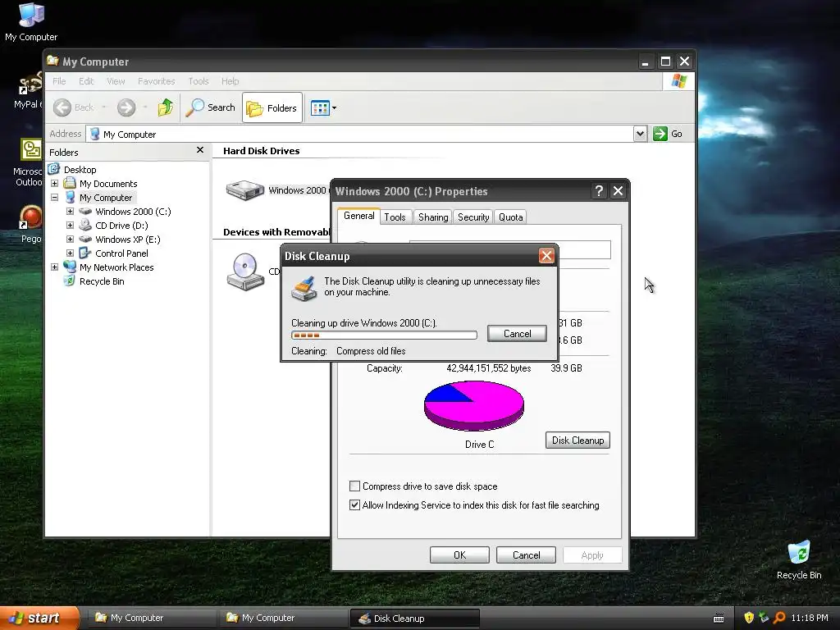This screenshot has width=840, height=630.
Task: Click the green Go arrow icon
Action: pos(660,134)
